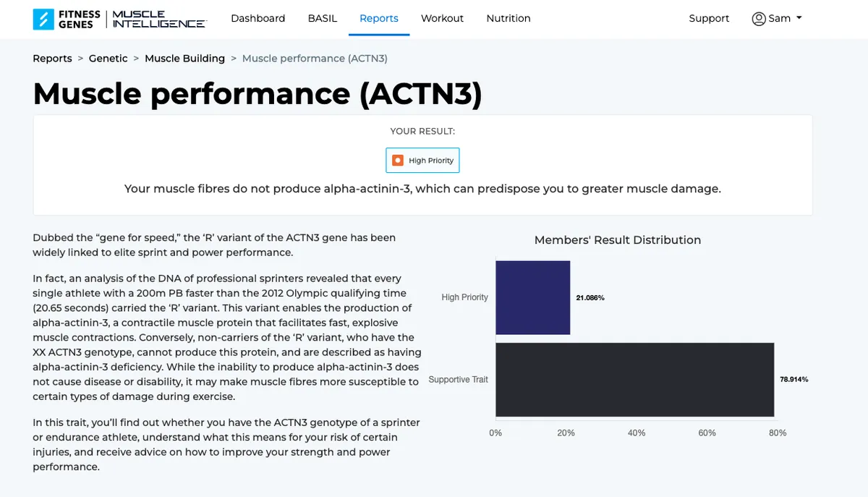The image size is (868, 497).
Task: Click the 0% axis tick label
Action: 495,433
